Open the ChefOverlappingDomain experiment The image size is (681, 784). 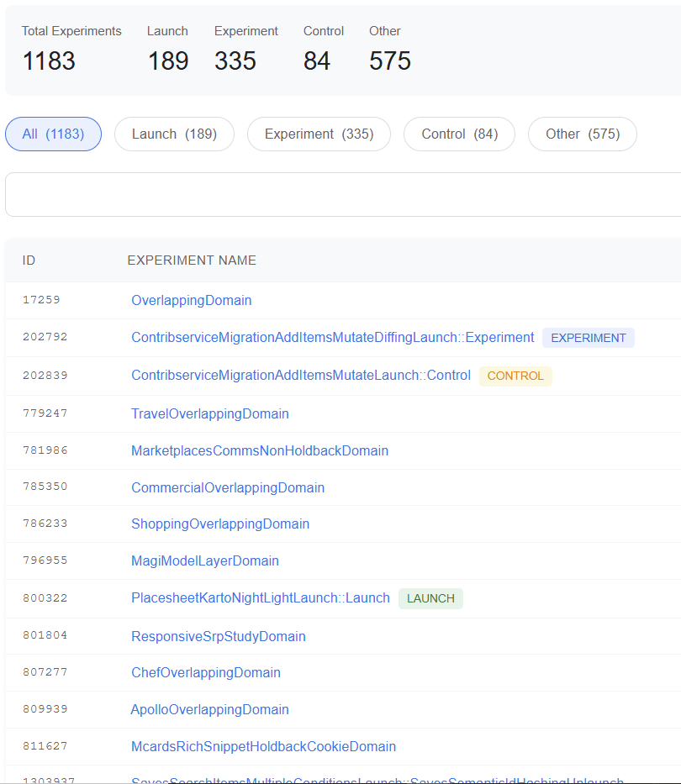(x=205, y=672)
